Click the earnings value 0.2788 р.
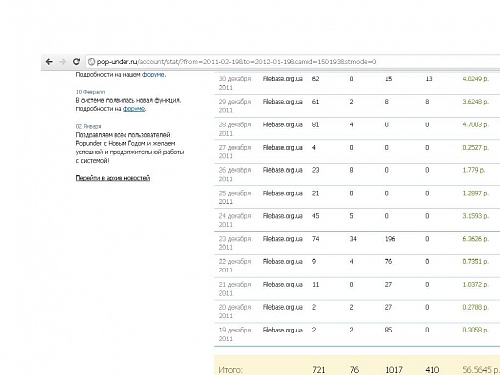The width and height of the screenshot is (500, 375). (x=476, y=307)
